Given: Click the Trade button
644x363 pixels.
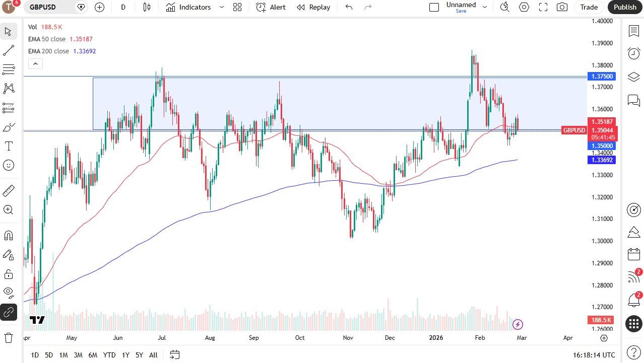Looking at the screenshot, I should tap(589, 7).
